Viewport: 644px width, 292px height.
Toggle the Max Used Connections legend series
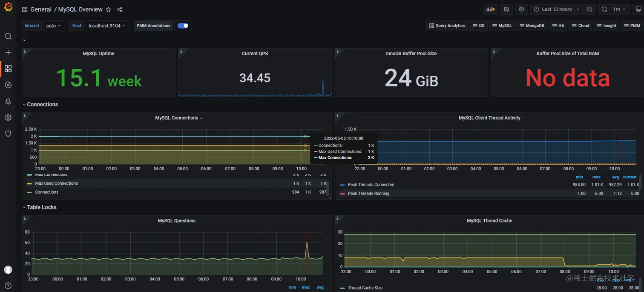click(56, 183)
